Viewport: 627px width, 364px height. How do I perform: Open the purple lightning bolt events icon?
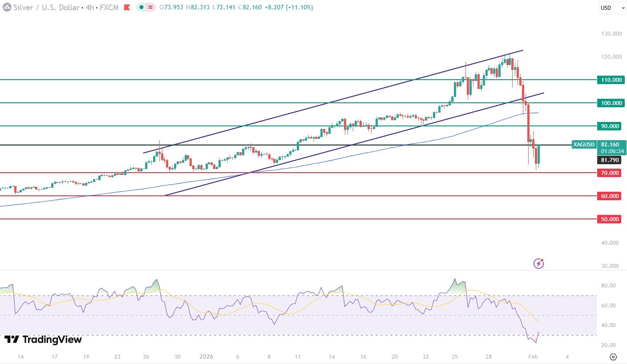pyautogui.click(x=538, y=263)
